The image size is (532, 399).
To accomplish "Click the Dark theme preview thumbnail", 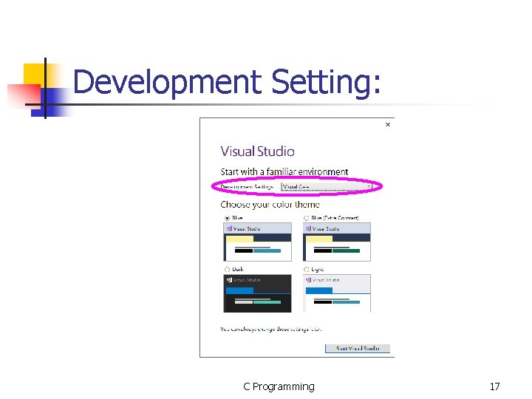I will tap(258, 293).
